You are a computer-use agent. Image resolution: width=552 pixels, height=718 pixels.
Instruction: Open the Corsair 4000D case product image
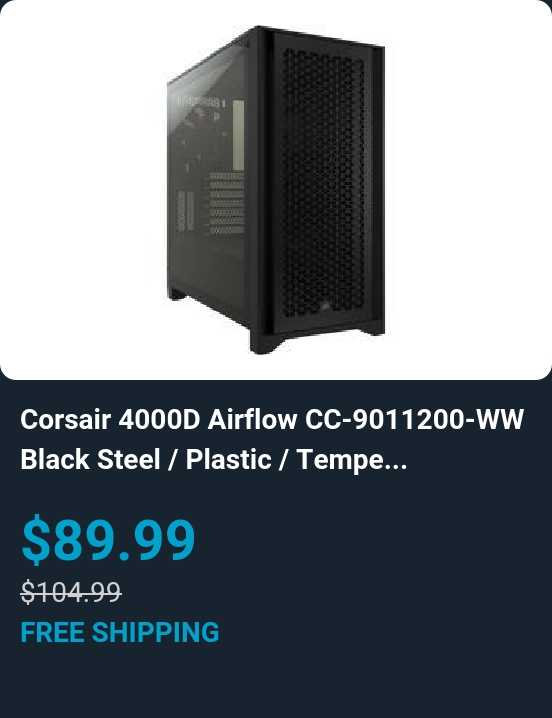click(276, 190)
